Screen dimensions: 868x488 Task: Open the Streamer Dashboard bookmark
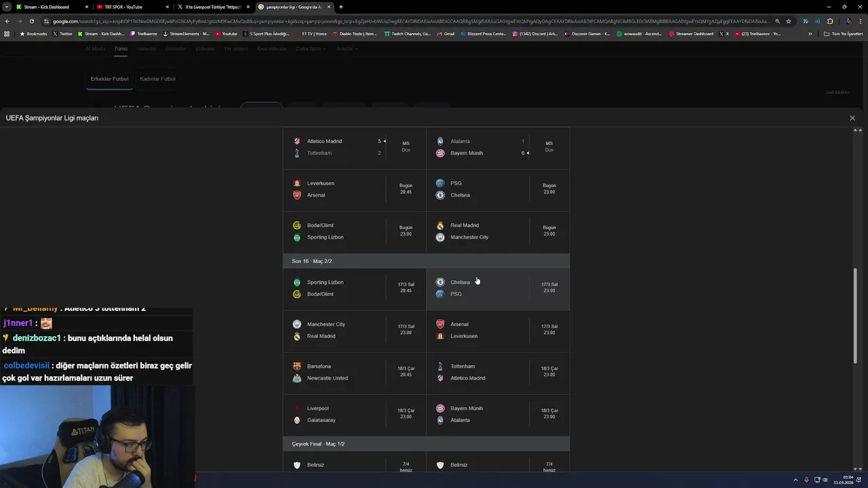point(691,33)
